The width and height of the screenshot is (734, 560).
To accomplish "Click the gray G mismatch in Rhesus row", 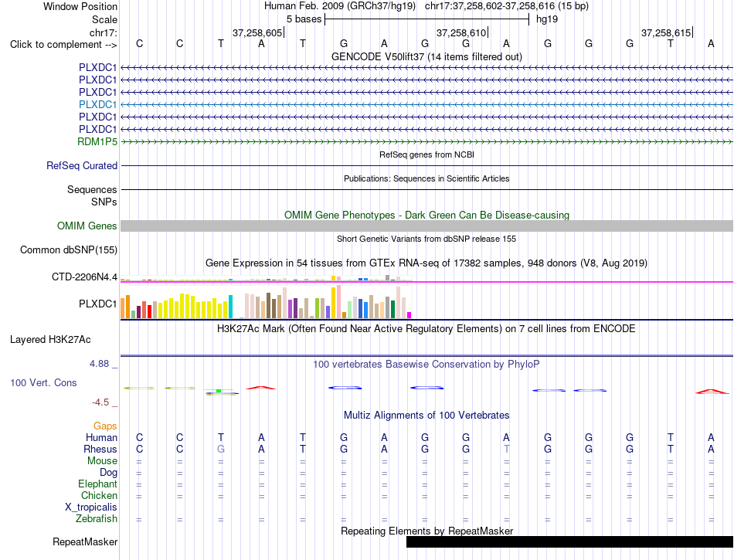I will [221, 449].
